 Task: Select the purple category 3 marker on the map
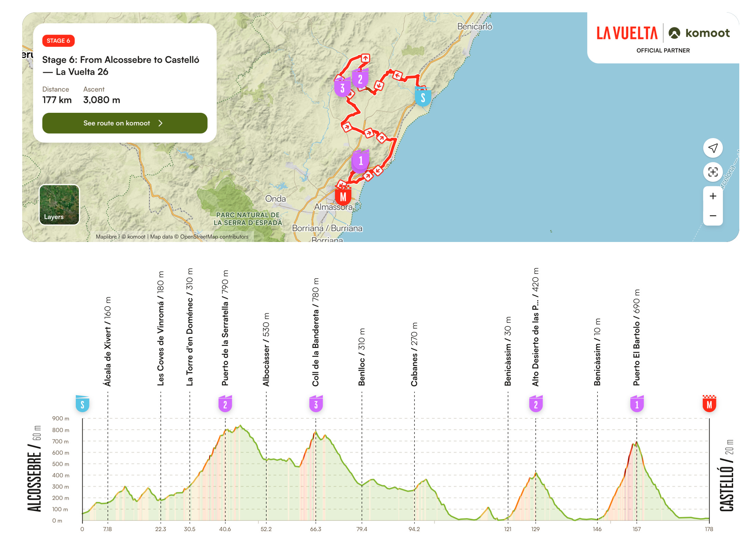[342, 87]
